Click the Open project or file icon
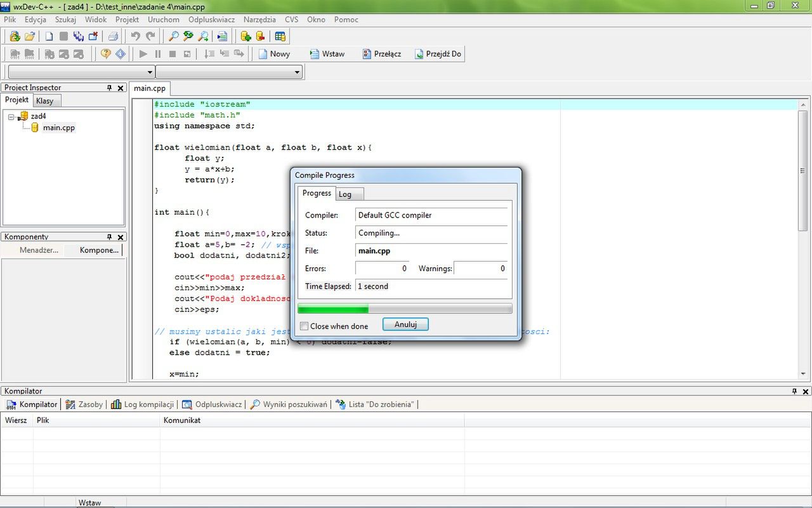812x508 pixels. 30,36
